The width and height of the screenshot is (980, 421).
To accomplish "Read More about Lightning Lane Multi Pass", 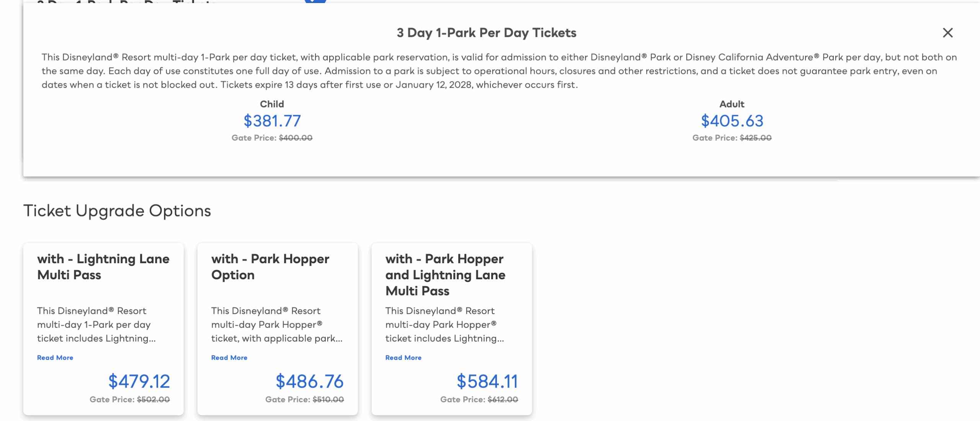I will click(x=55, y=357).
